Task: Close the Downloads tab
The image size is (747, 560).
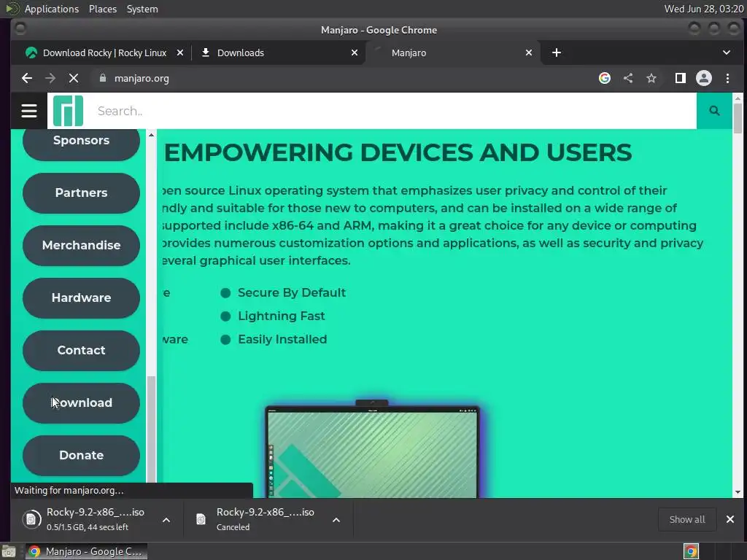Action: [355, 52]
